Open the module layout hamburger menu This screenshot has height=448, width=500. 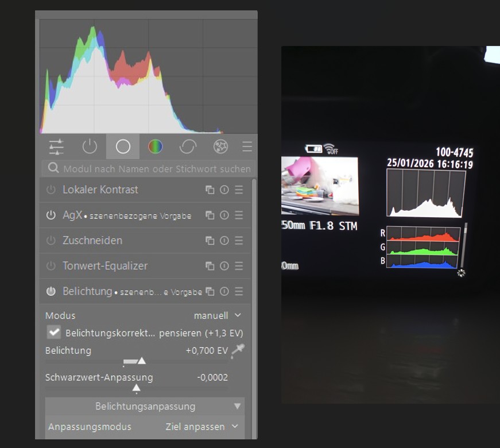click(x=247, y=146)
